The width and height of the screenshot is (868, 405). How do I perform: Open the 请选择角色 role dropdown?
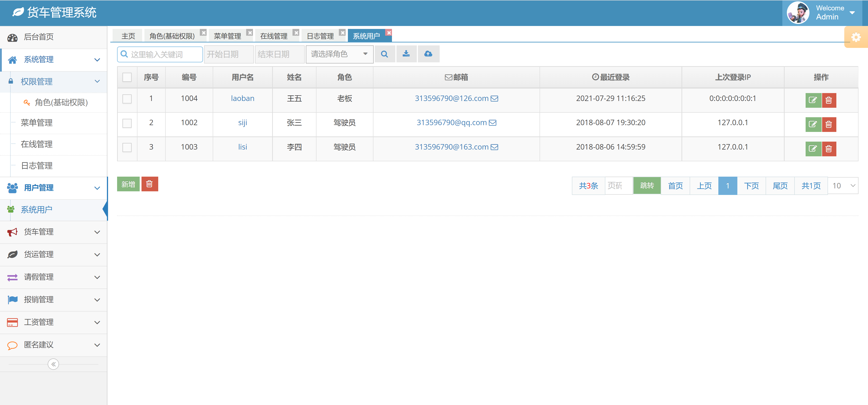click(339, 54)
